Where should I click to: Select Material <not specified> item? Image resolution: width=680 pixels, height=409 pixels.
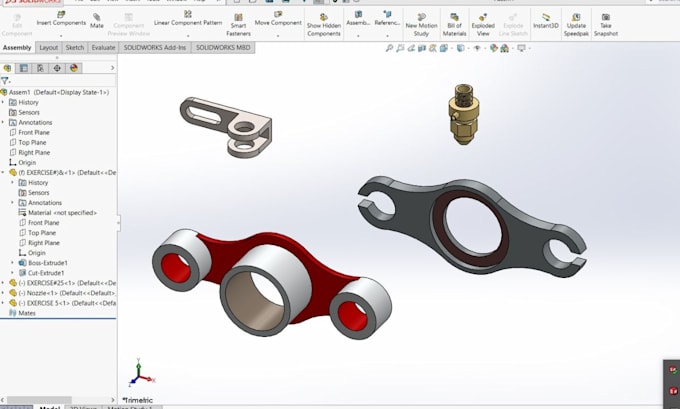[x=58, y=213]
